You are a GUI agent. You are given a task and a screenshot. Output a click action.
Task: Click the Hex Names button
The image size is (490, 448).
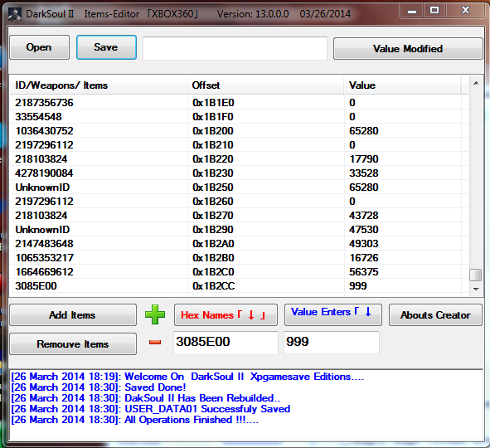[226, 314]
